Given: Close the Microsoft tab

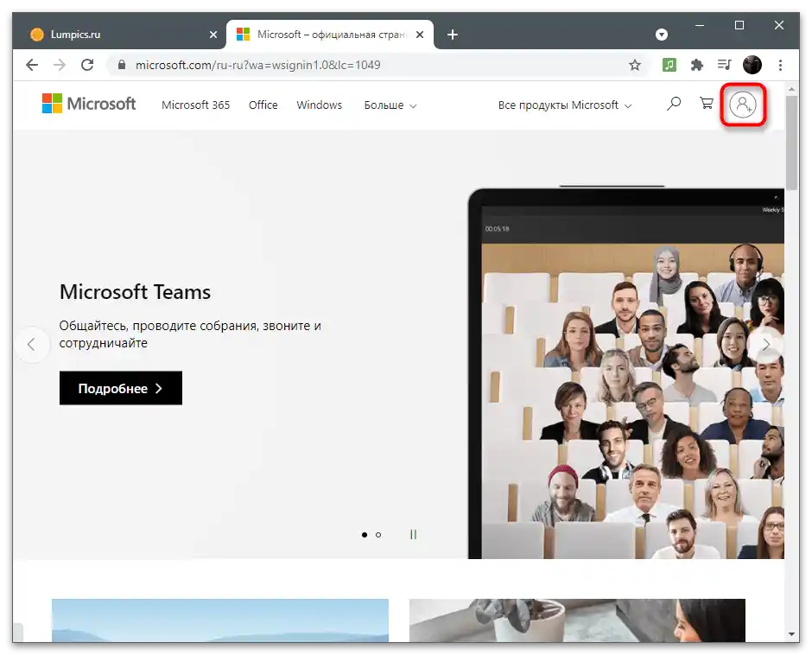Looking at the screenshot, I should (420, 35).
